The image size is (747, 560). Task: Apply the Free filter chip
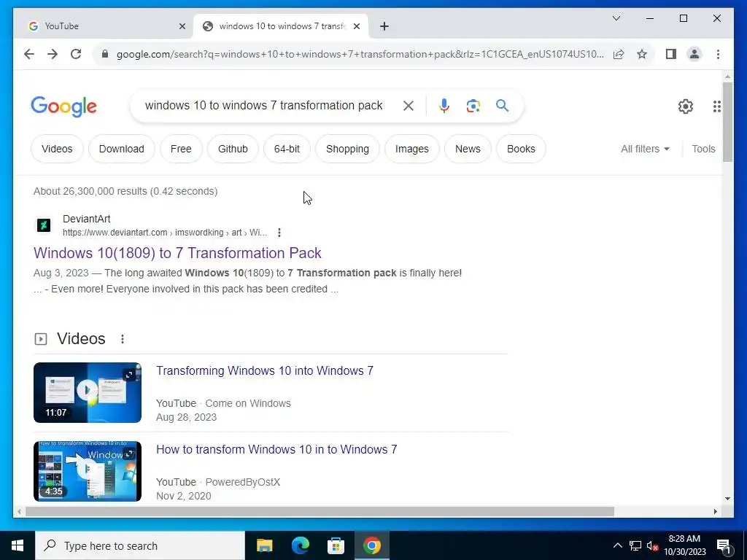pyautogui.click(x=181, y=149)
